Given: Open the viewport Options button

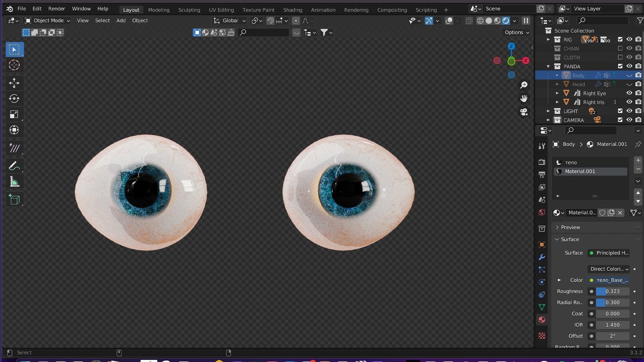Looking at the screenshot, I should click(x=517, y=32).
